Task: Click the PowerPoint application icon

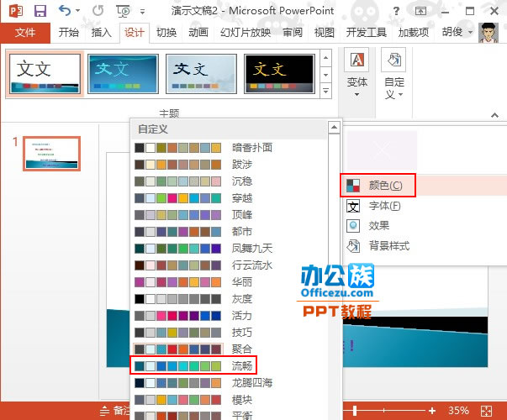Action: click(16, 11)
